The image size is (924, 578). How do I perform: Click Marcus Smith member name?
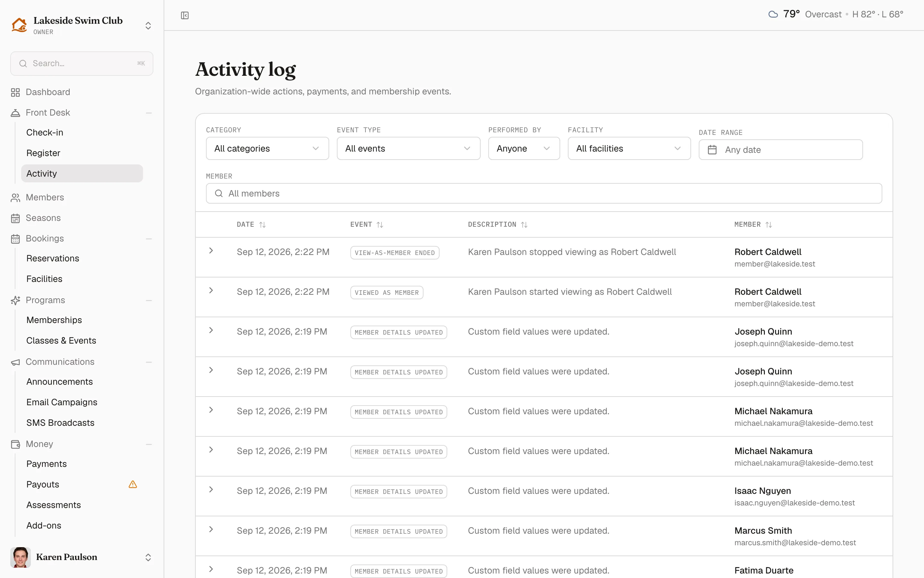[x=763, y=530]
